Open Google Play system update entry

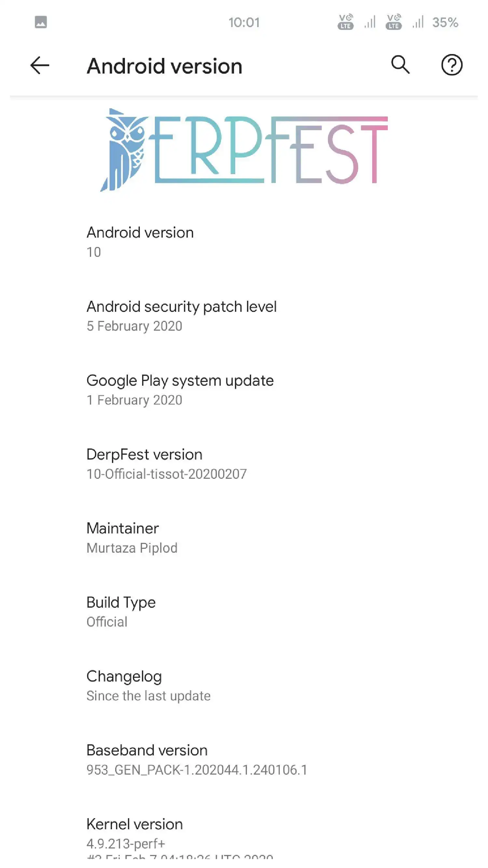click(x=244, y=390)
